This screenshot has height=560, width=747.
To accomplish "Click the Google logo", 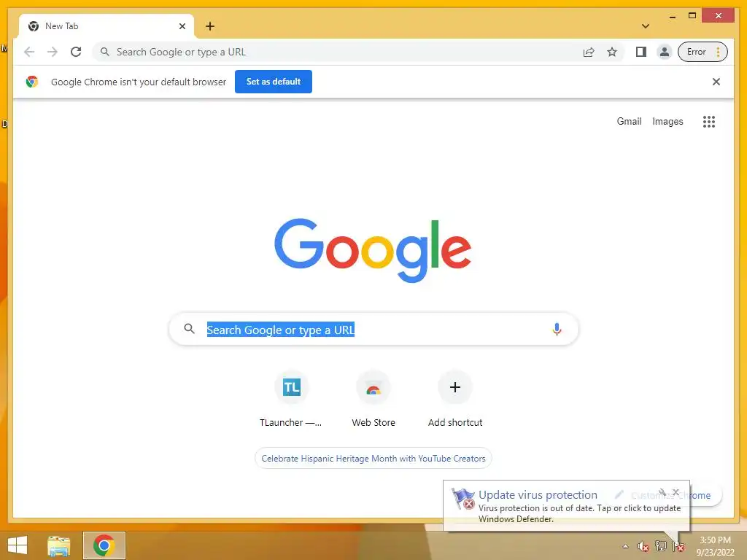I will point(373,250).
